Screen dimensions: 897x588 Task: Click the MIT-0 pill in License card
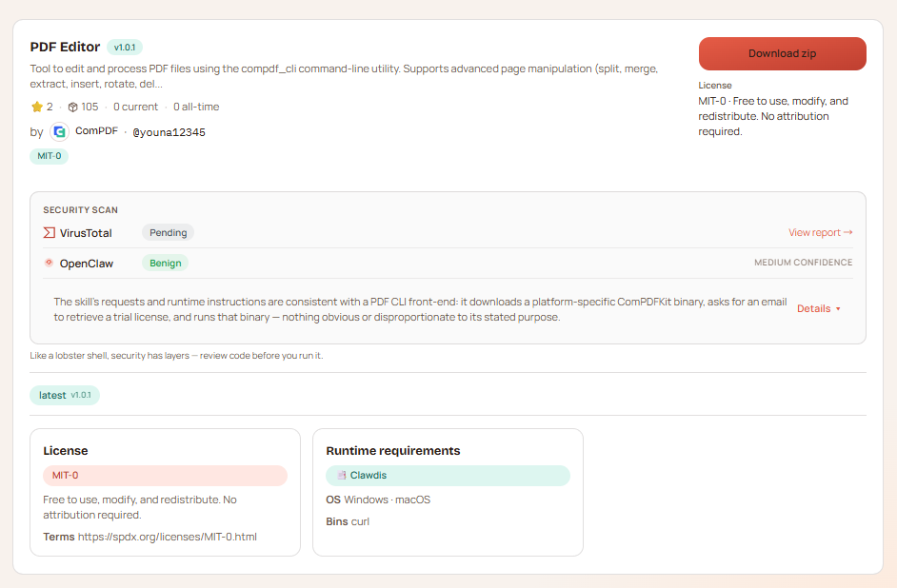coord(165,476)
